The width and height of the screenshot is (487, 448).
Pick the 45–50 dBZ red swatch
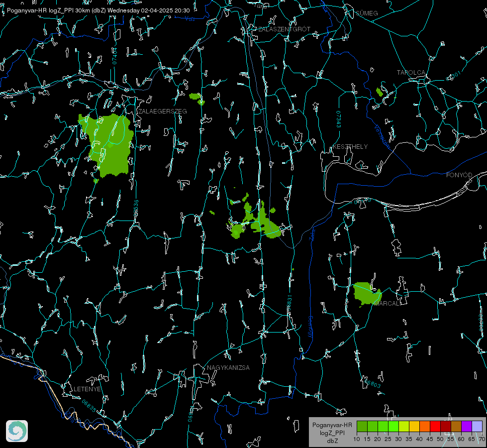click(x=435, y=427)
